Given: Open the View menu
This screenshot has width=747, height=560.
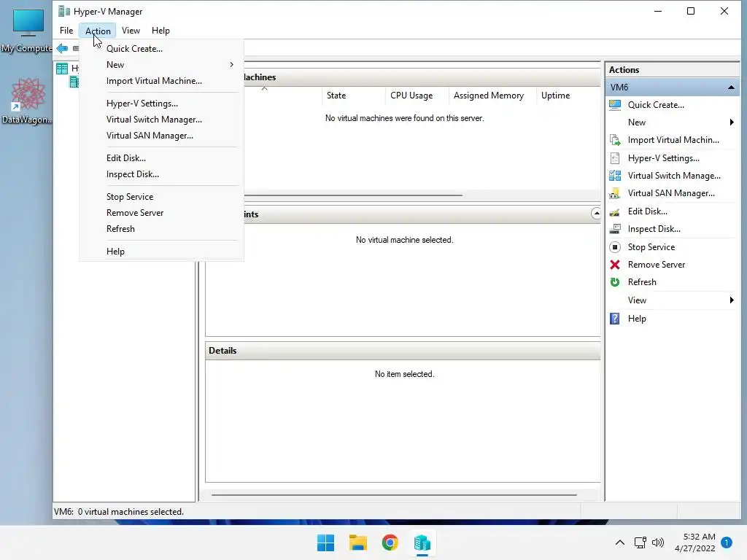Looking at the screenshot, I should (131, 31).
